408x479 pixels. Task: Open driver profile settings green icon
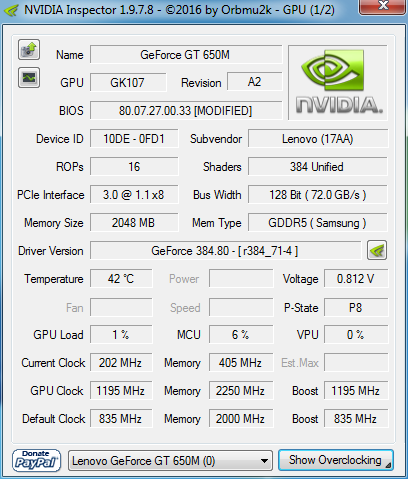click(x=377, y=250)
